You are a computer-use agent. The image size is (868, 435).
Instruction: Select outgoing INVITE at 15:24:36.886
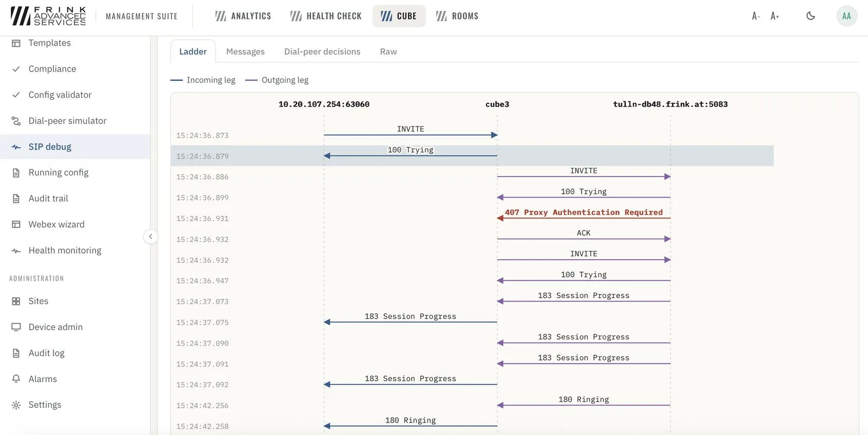[x=584, y=174]
